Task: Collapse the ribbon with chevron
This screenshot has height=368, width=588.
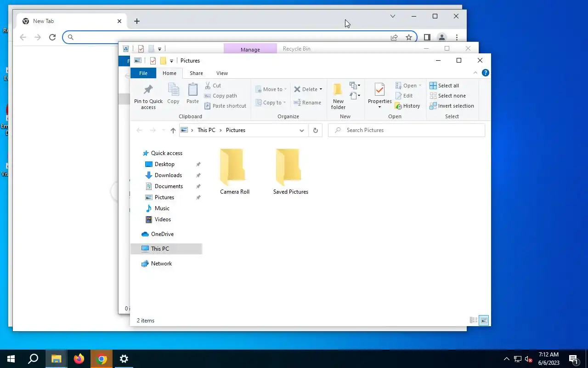Action: pyautogui.click(x=475, y=73)
